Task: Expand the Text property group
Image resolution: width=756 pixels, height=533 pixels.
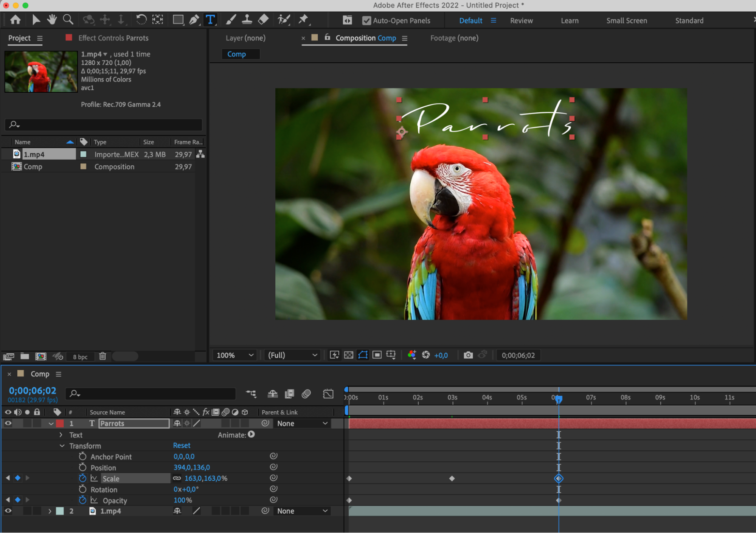Action: pyautogui.click(x=61, y=435)
